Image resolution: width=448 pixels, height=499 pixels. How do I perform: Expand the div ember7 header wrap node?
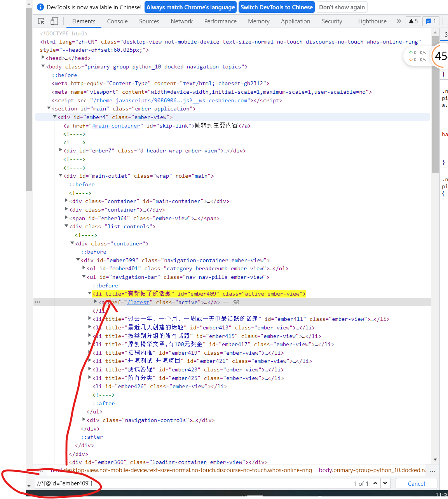click(x=60, y=150)
